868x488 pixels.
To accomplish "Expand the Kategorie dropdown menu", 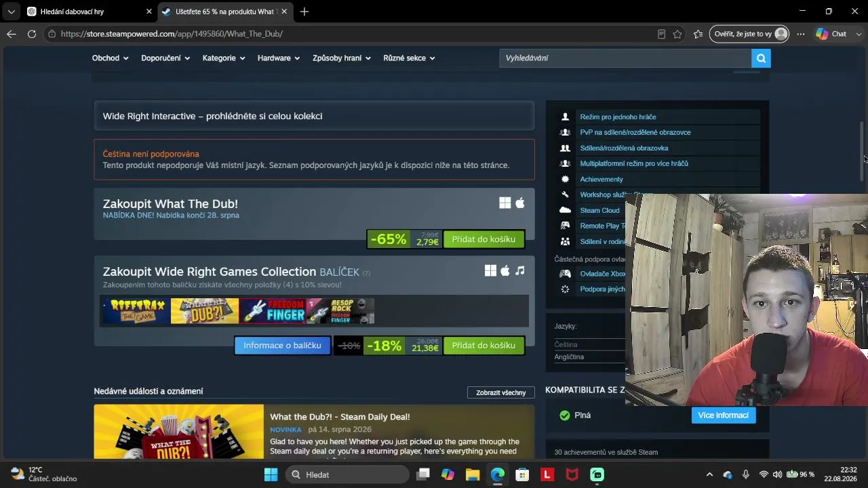I will (x=224, y=58).
